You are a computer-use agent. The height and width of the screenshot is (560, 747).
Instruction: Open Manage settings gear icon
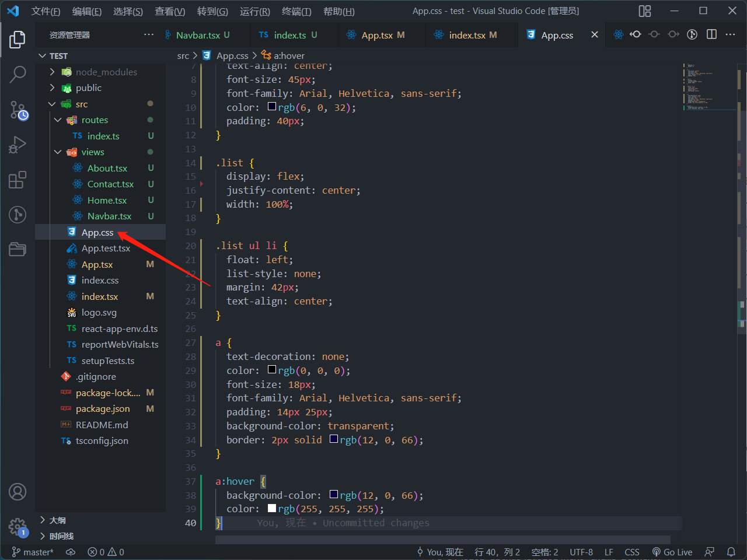[18, 527]
